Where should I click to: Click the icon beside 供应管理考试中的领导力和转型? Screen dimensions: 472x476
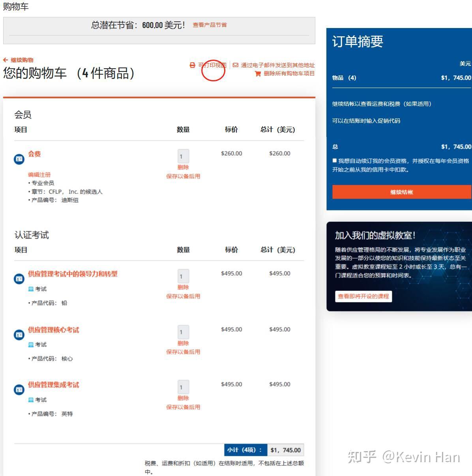click(19, 279)
